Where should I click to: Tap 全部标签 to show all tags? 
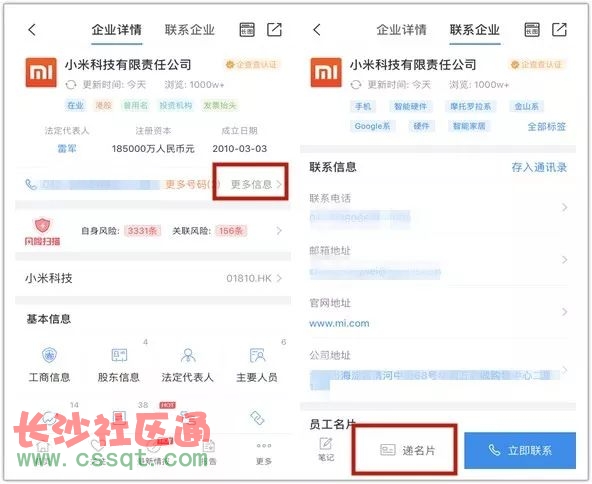[x=547, y=126]
